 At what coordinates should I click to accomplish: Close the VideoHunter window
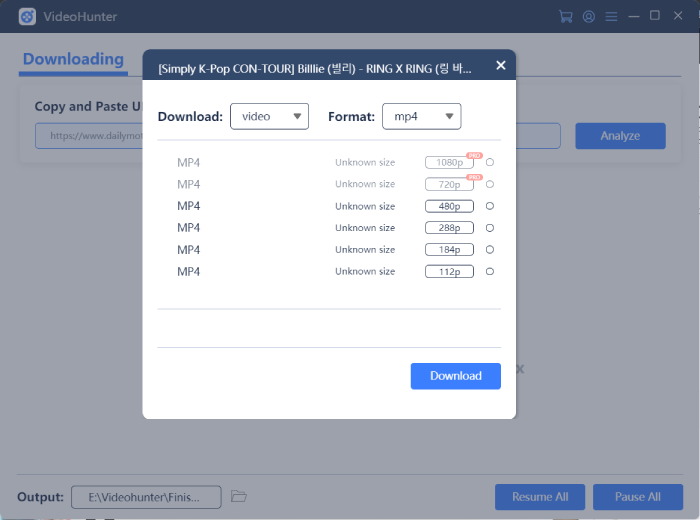click(678, 16)
